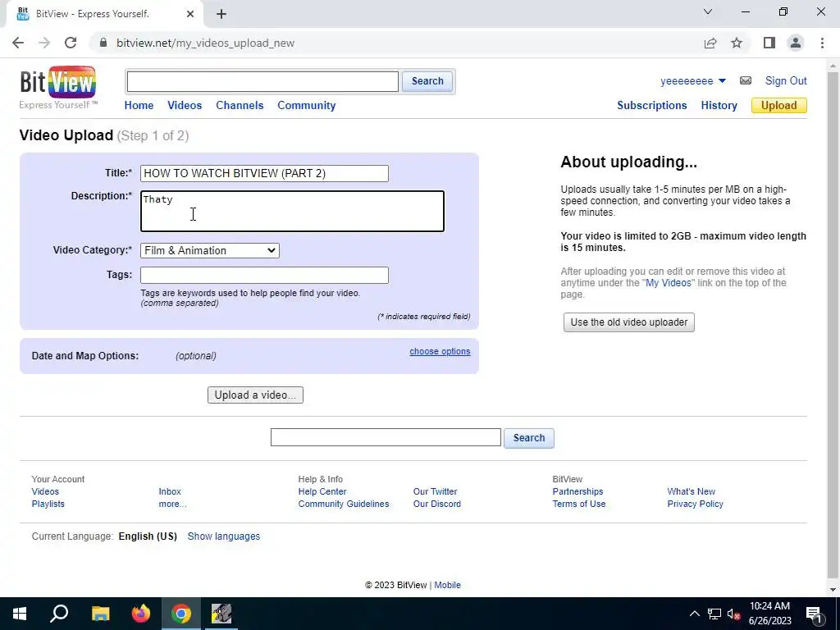
Task: Open the footer Playlists link
Action: click(x=48, y=504)
